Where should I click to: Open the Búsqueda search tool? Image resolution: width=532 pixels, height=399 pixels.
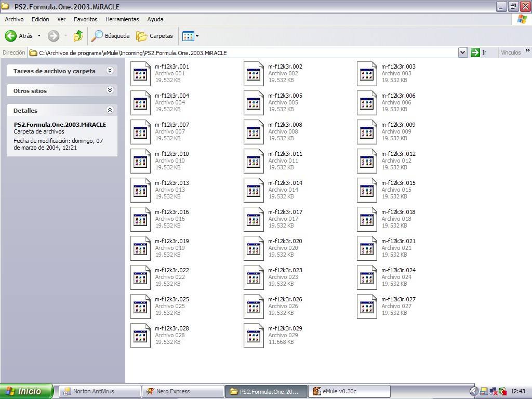pos(110,36)
